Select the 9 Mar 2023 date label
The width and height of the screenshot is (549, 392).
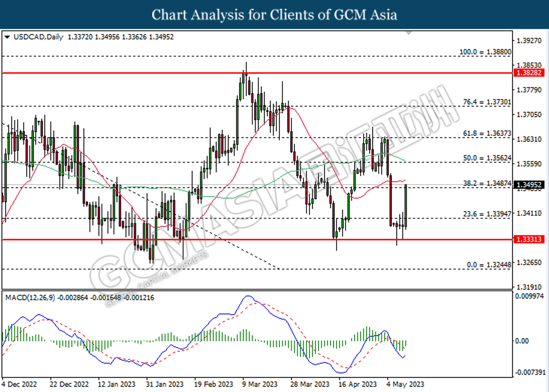(x=260, y=384)
